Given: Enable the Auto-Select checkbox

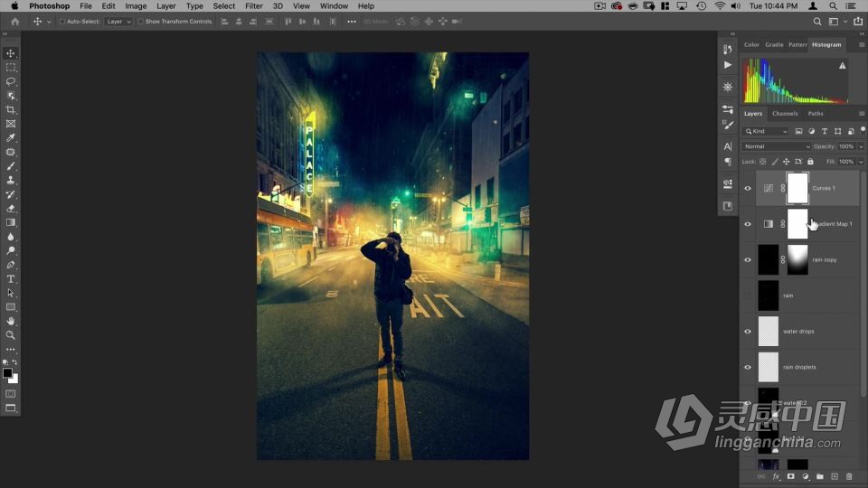Looking at the screenshot, I should click(62, 21).
